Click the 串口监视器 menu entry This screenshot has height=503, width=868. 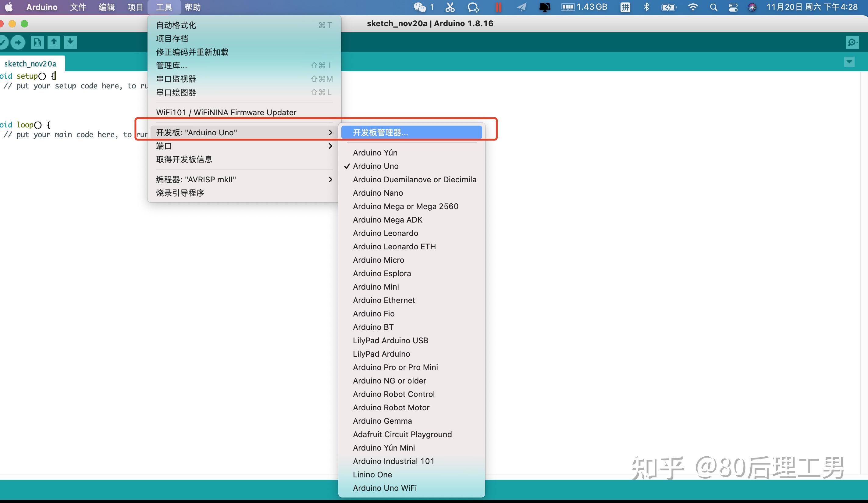(x=176, y=79)
